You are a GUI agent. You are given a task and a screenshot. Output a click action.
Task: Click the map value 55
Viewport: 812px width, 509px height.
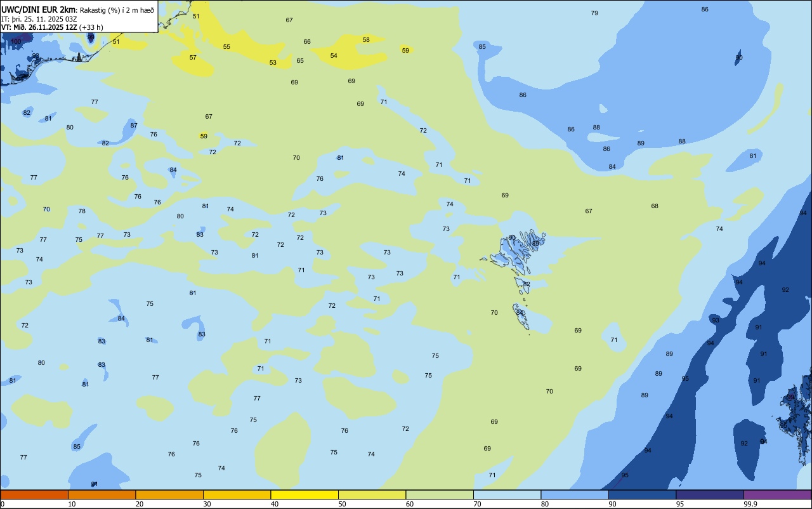[x=226, y=47]
